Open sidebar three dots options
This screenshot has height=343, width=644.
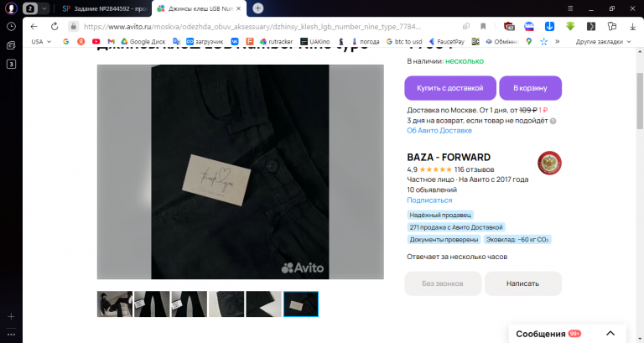point(11,335)
